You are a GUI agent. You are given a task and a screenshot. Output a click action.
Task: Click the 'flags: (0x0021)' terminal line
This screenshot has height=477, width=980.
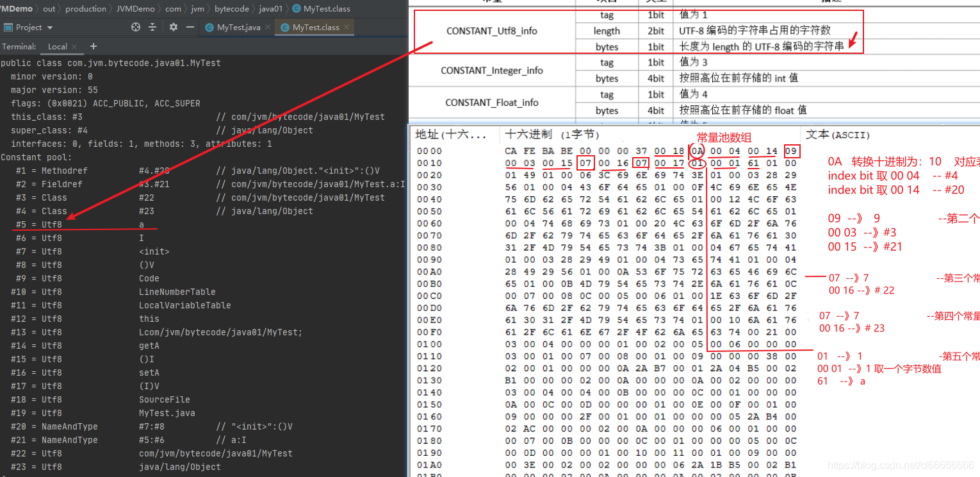(105, 103)
